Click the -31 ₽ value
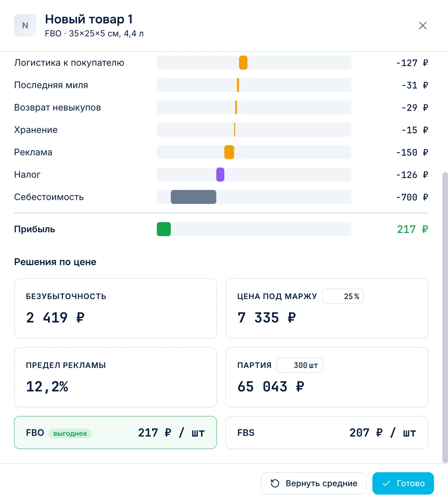This screenshot has width=448, height=503. pyautogui.click(x=415, y=85)
